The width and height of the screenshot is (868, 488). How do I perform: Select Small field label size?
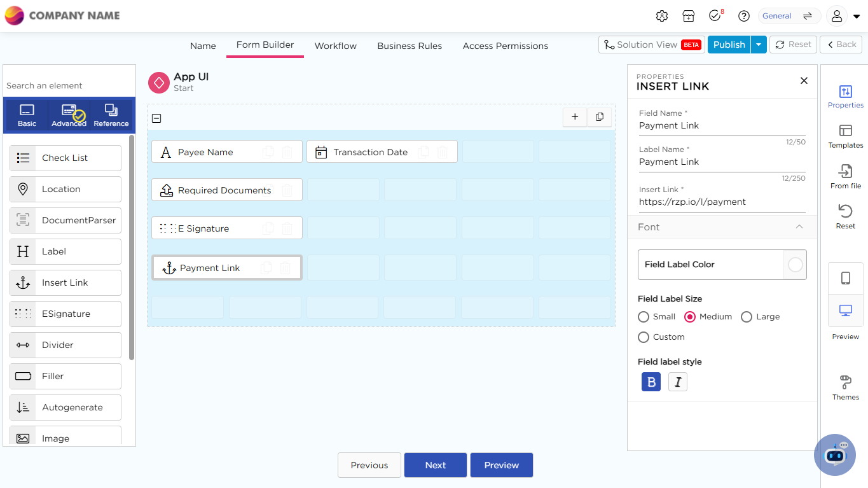(x=644, y=317)
